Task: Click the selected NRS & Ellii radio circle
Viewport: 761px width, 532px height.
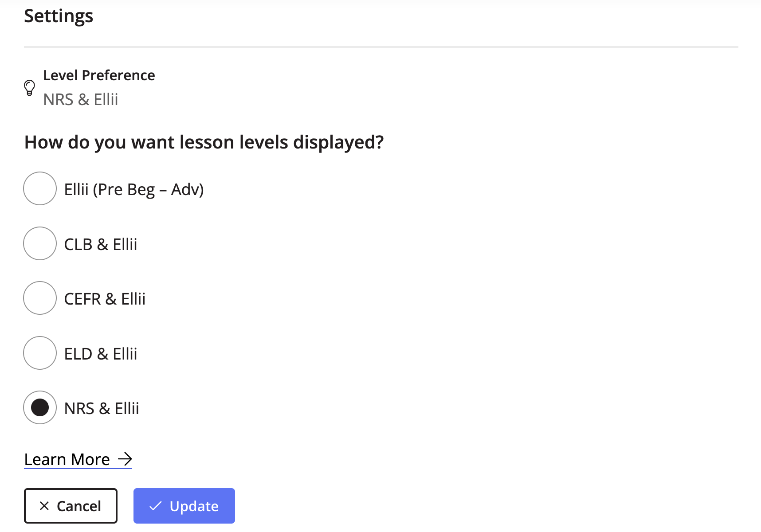Action: (40, 407)
